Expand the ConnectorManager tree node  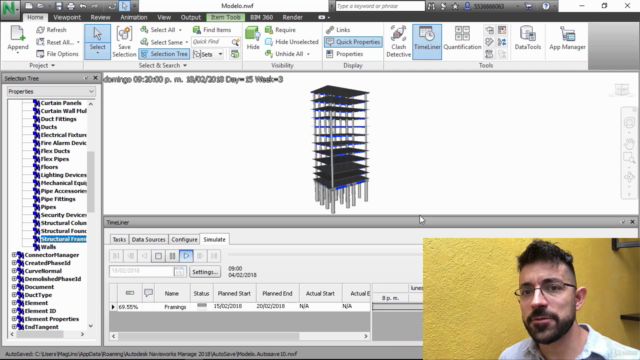tap(14, 255)
